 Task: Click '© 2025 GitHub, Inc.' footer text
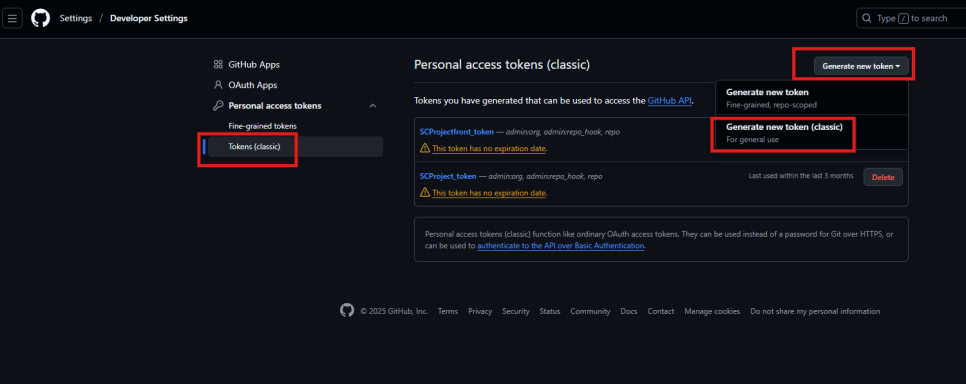[x=394, y=311]
